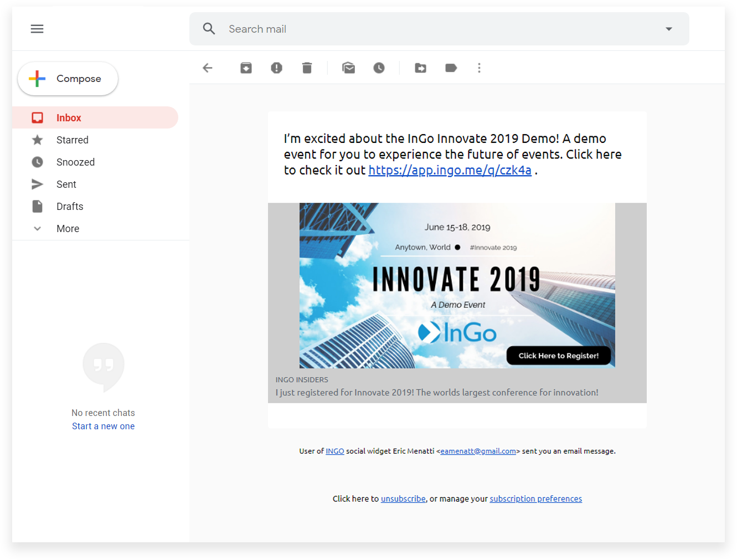This screenshot has height=560, width=737.
Task: Open the Inbox folder
Action: click(95, 117)
